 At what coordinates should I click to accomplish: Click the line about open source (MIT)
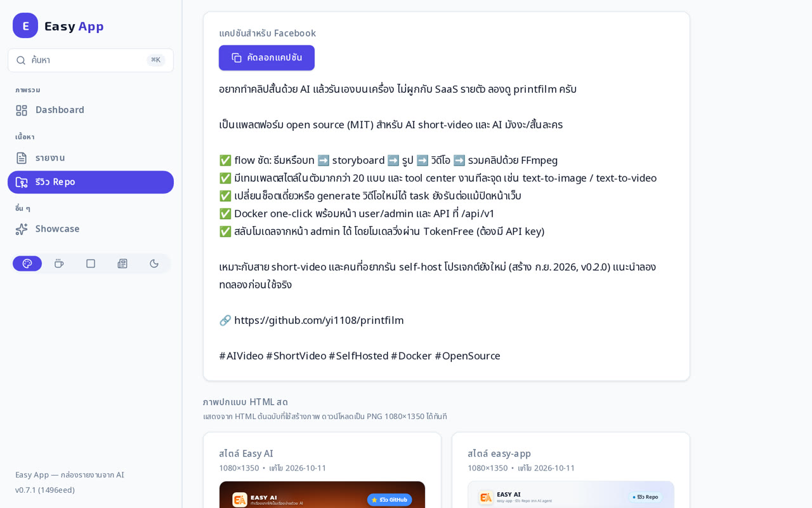pyautogui.click(x=391, y=124)
